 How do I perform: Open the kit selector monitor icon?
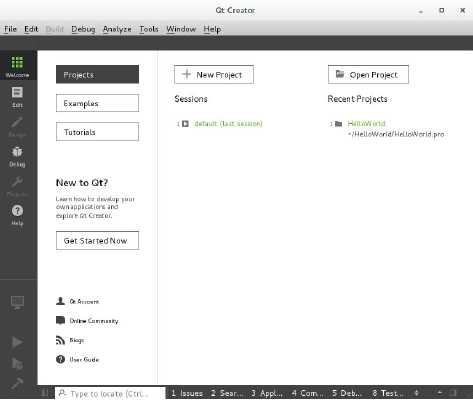(17, 302)
